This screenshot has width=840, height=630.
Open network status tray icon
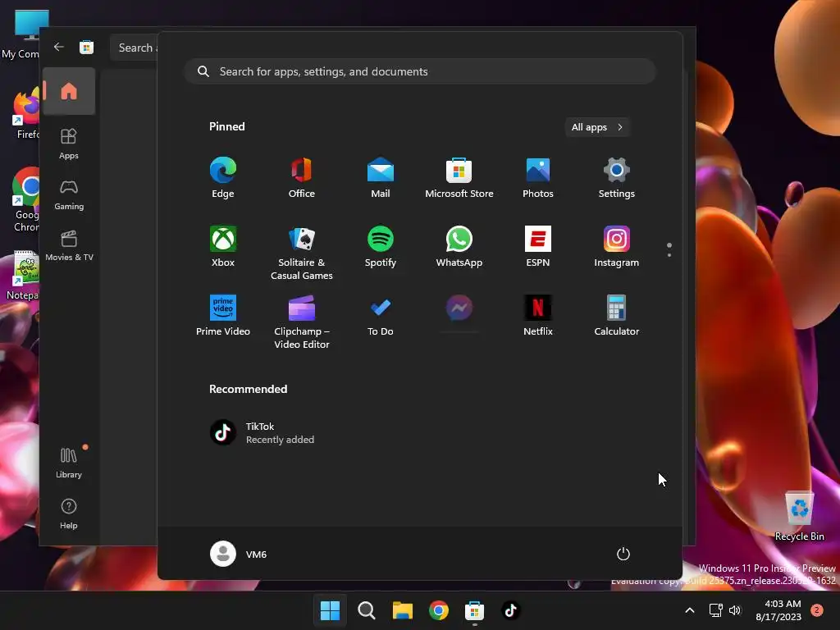coord(715,610)
